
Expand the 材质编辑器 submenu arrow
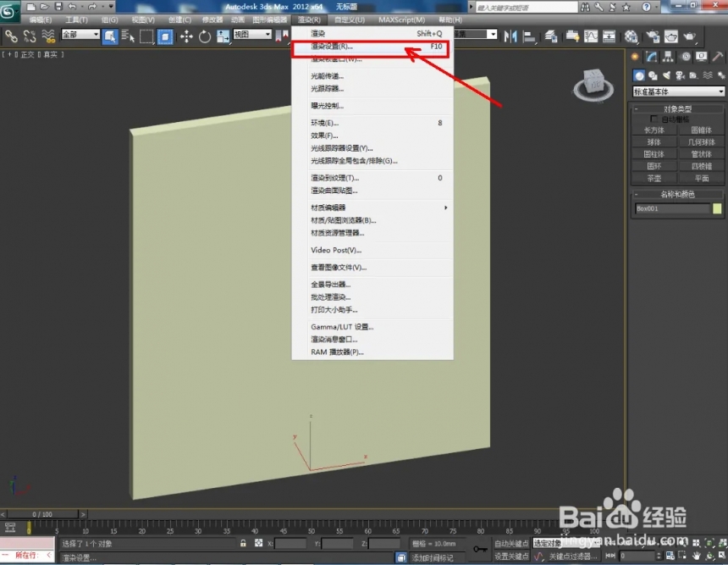point(446,208)
